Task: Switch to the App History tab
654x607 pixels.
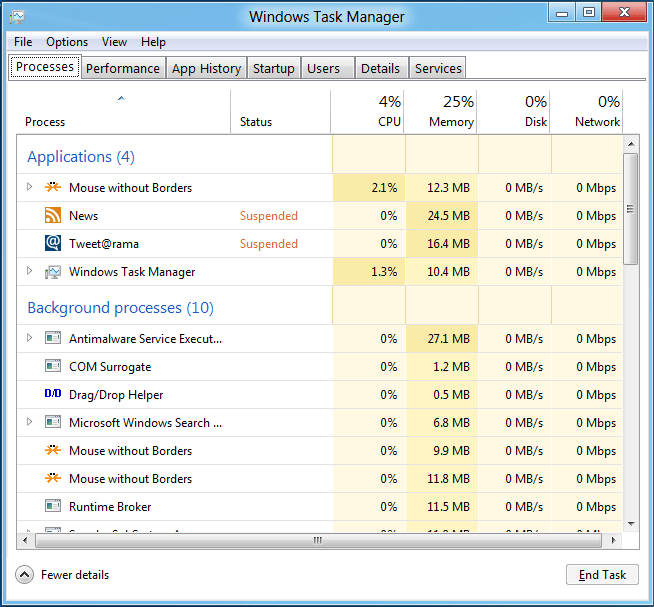Action: [x=206, y=68]
